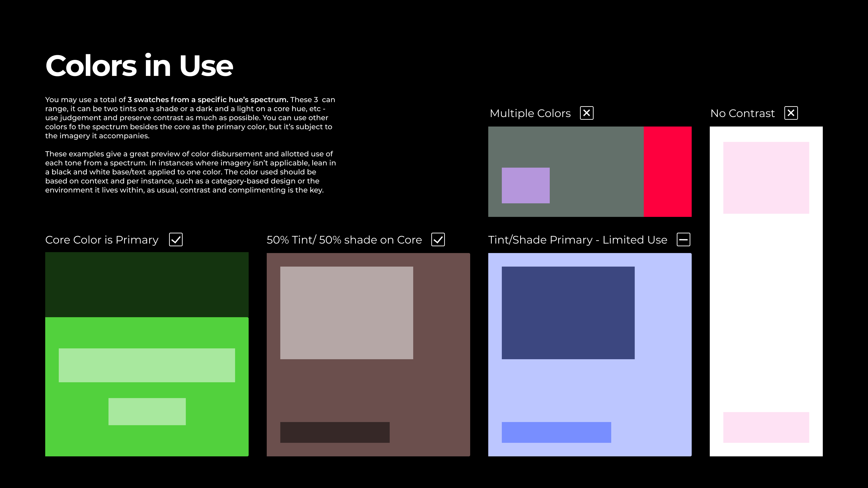This screenshot has width=868, height=488.
Task: Pick the wide light green bar swatch
Action: coord(147,365)
